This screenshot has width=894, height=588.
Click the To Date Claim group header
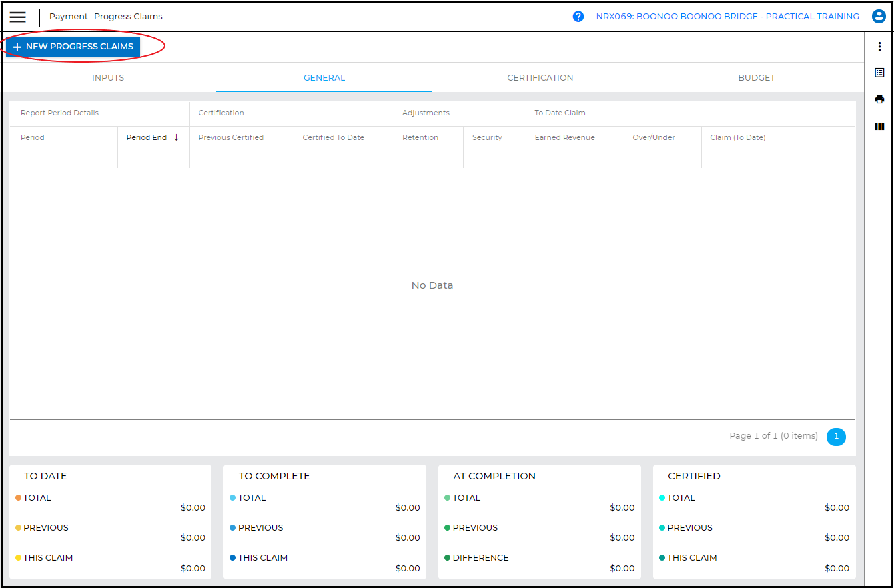pos(691,113)
